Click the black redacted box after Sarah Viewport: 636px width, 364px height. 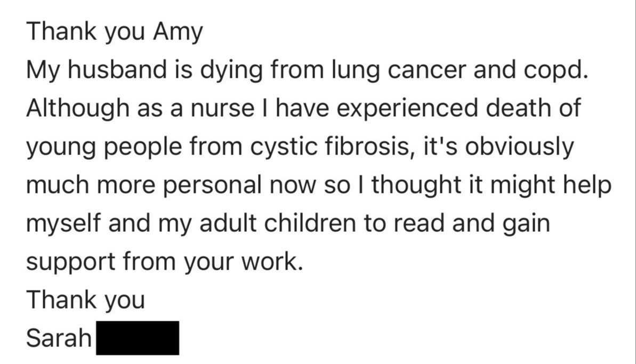click(137, 338)
